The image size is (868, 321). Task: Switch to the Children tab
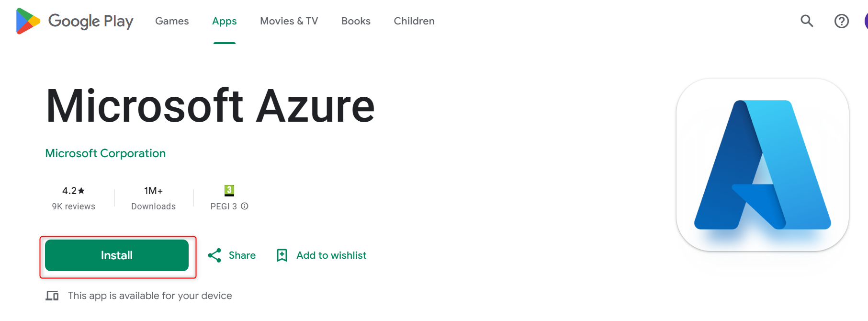tap(414, 21)
